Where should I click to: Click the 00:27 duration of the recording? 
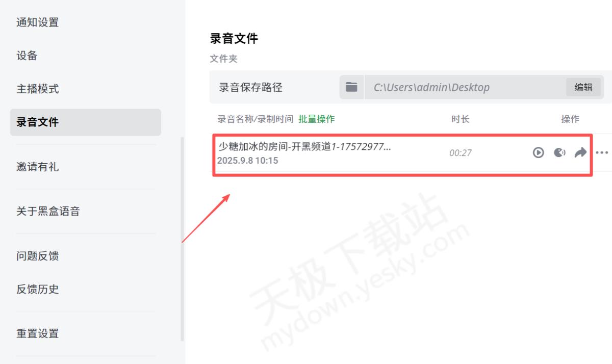coord(460,153)
